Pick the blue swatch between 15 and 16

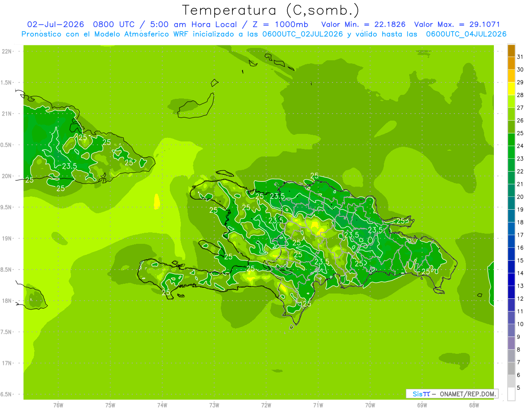(x=511, y=254)
